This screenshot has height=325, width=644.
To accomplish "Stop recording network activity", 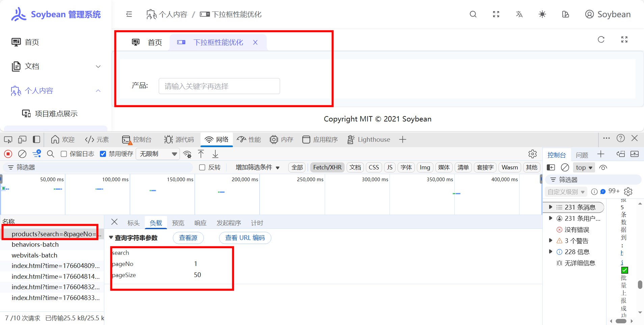I will (x=7, y=154).
